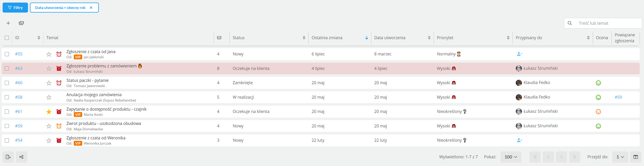Viewport: 644px width, 166px height.
Task: Go to last page button
Action: click(575, 157)
